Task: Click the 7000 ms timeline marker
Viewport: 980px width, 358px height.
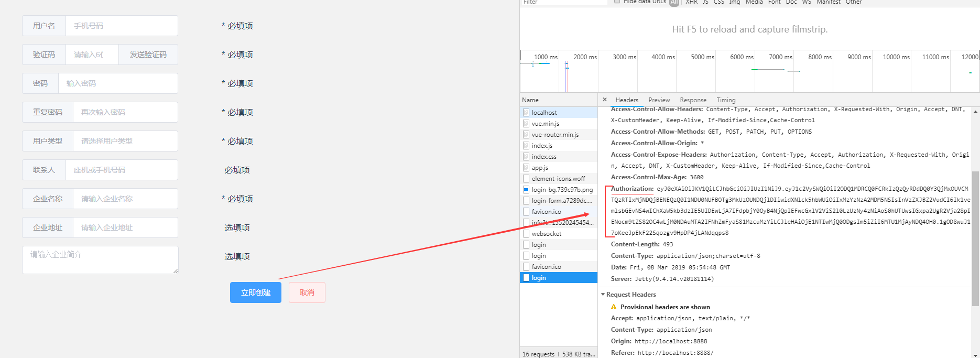Action: (780, 57)
